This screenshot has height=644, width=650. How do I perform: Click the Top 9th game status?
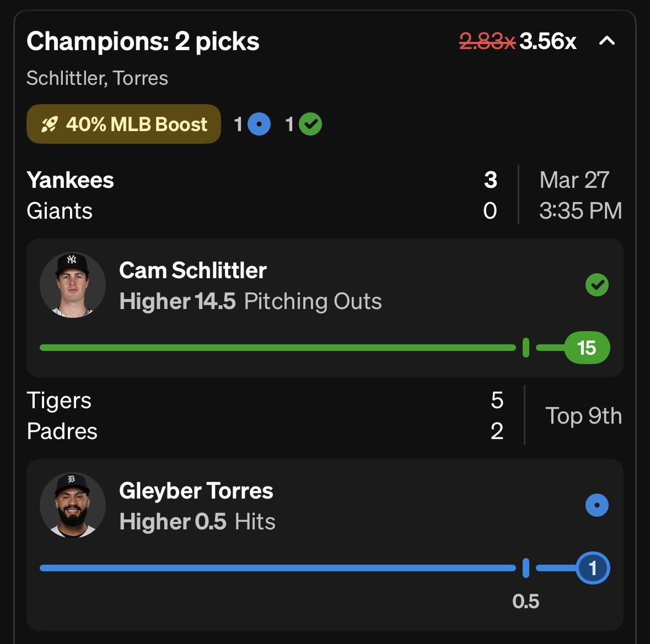pyautogui.click(x=583, y=416)
